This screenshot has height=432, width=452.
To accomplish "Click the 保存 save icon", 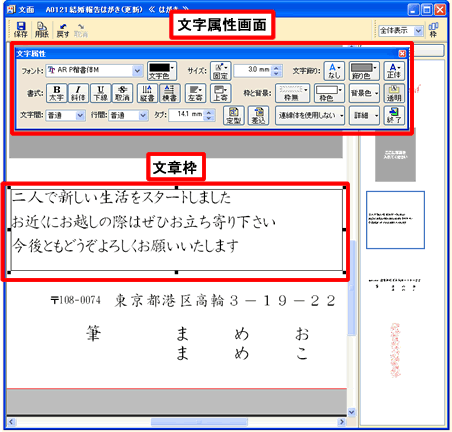I will [21, 30].
